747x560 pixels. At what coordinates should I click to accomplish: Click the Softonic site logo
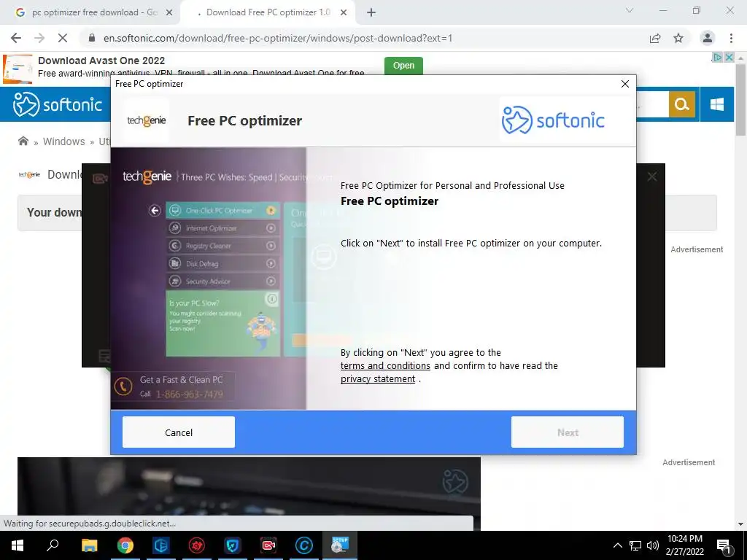[58, 104]
